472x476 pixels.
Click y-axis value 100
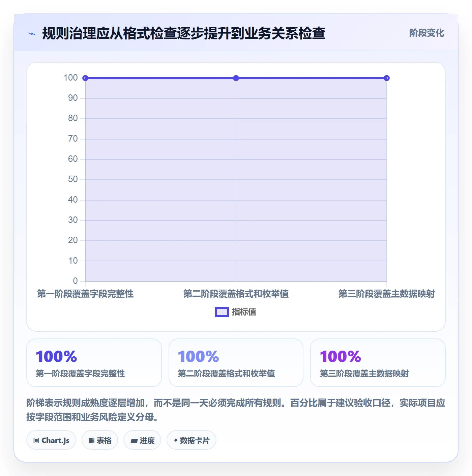click(x=71, y=78)
